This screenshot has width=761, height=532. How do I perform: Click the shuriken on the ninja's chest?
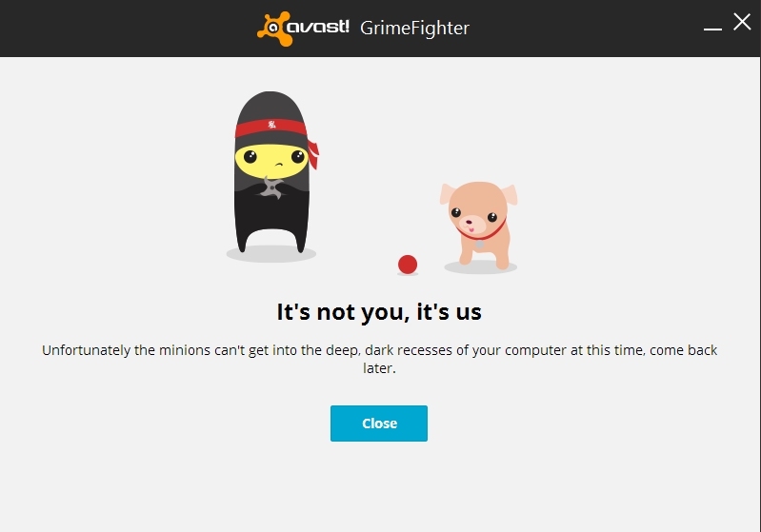click(x=271, y=187)
